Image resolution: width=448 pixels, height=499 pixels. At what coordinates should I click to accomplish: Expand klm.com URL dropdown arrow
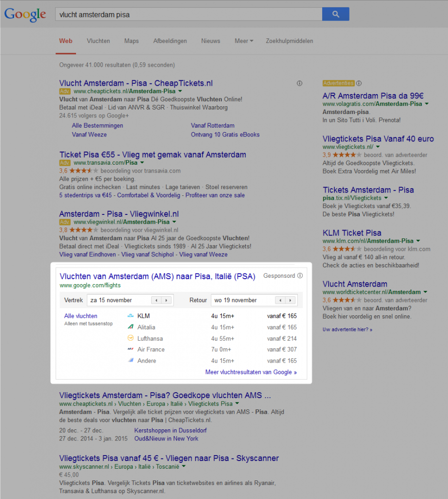(418, 241)
